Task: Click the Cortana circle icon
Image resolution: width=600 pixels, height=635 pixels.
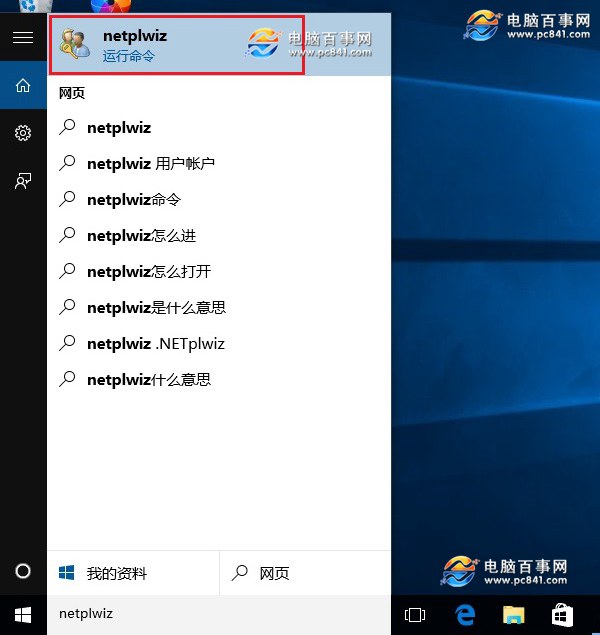Action: point(22,571)
